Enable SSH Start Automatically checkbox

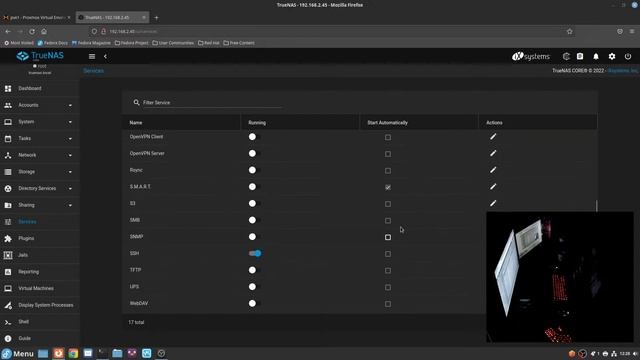tap(388, 254)
